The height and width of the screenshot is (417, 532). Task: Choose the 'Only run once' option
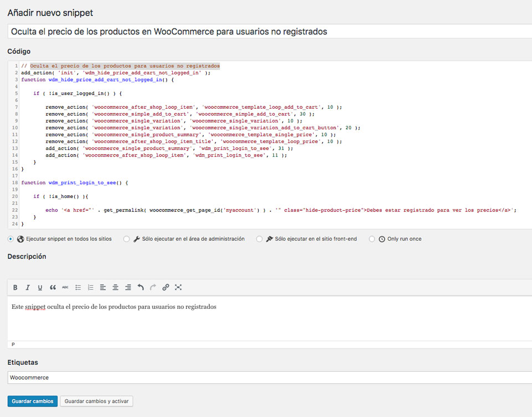pyautogui.click(x=372, y=239)
